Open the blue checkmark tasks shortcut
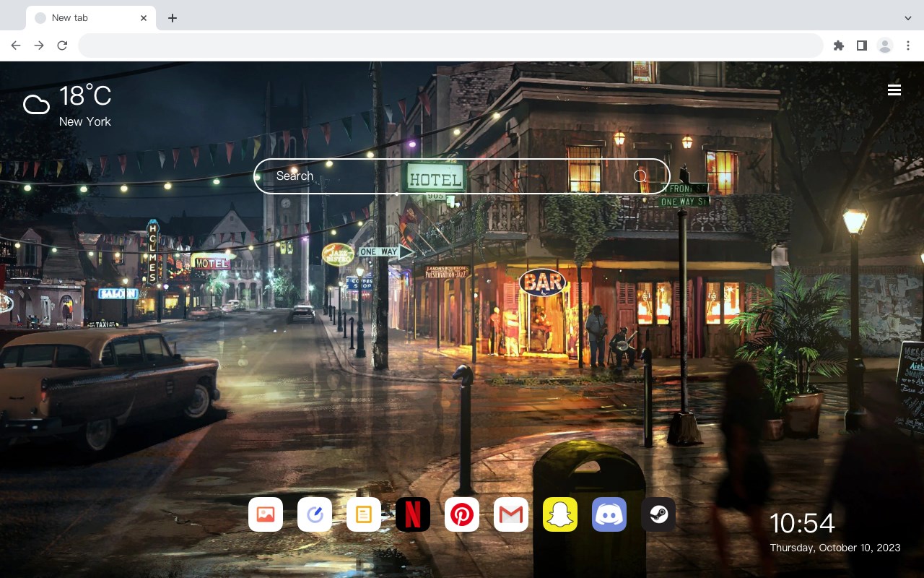This screenshot has height=578, width=924. click(315, 514)
